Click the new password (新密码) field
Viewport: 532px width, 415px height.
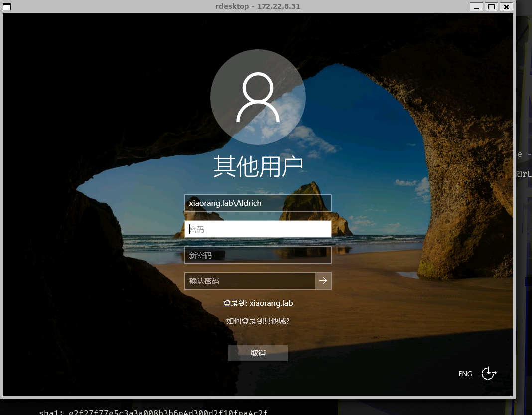pos(258,255)
